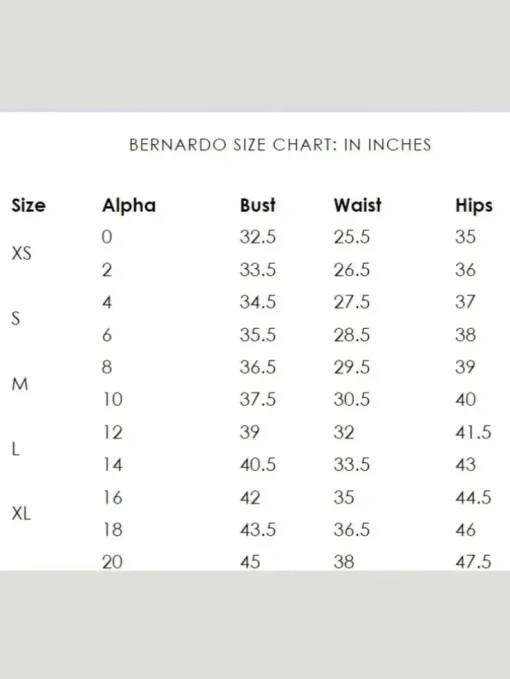This screenshot has height=679, width=510.
Task: Select the XL size label
Action: [22, 514]
